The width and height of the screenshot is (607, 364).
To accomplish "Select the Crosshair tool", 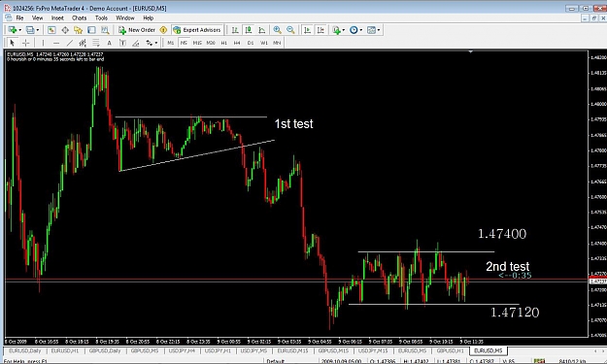I will (x=25, y=43).
